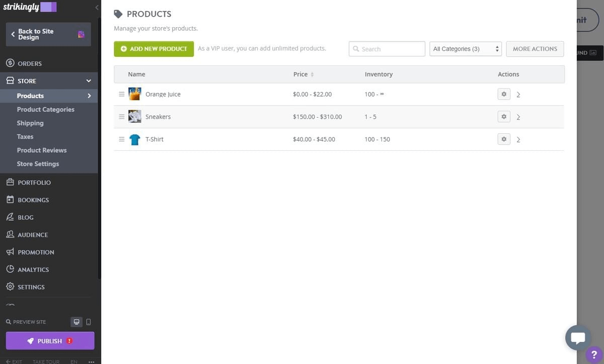Open the Shipping settings
This screenshot has width=604, height=364.
coord(30,123)
